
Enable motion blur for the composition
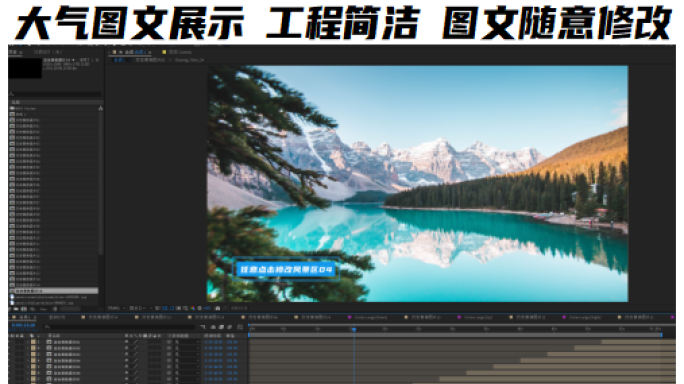pos(229,327)
